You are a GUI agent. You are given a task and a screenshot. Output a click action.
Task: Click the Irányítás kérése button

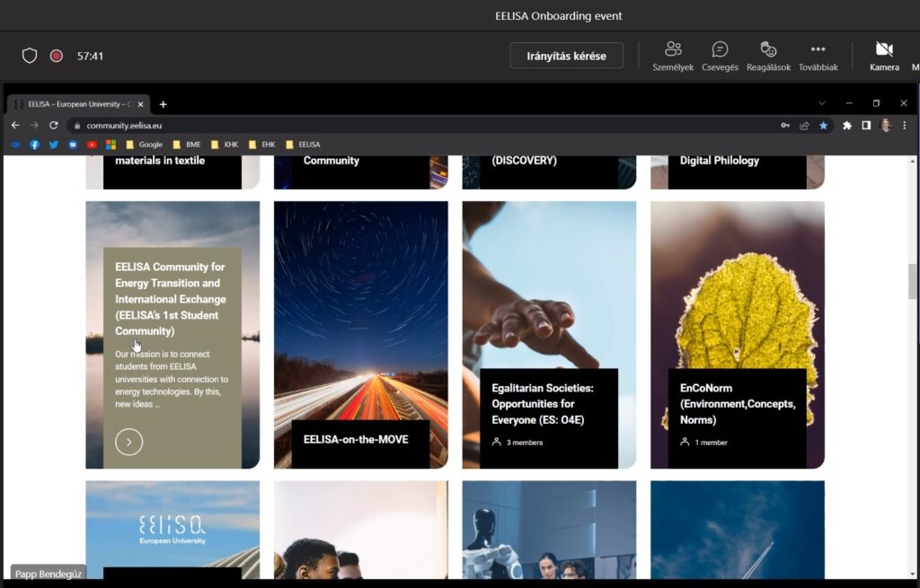point(566,56)
